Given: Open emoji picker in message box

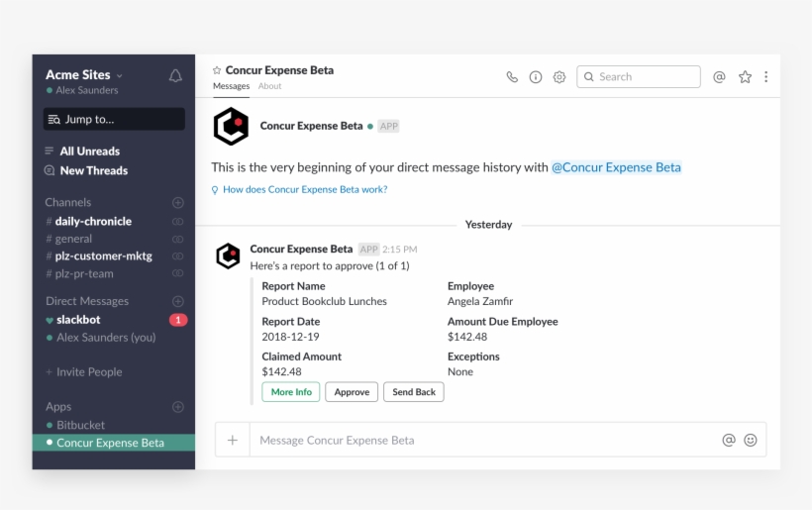Looking at the screenshot, I should pyautogui.click(x=751, y=440).
